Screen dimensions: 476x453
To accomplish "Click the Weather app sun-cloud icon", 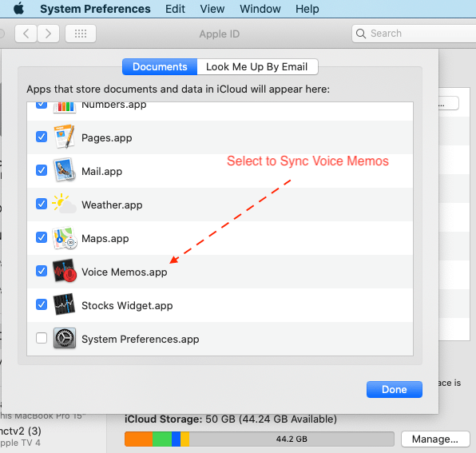I will click(x=65, y=204).
